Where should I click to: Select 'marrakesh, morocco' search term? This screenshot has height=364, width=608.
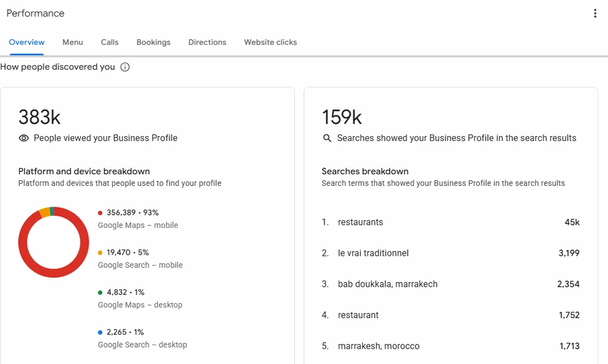[379, 346]
